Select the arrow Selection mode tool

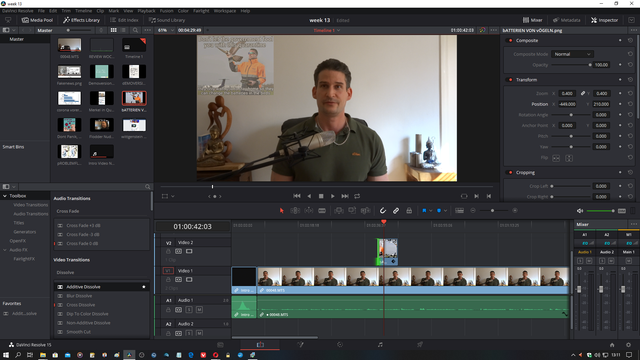point(281,211)
